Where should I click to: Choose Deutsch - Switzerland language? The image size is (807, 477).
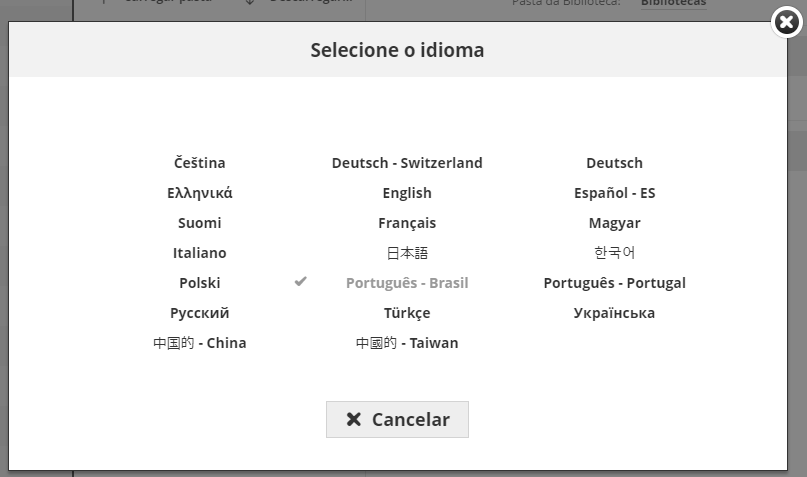point(407,163)
